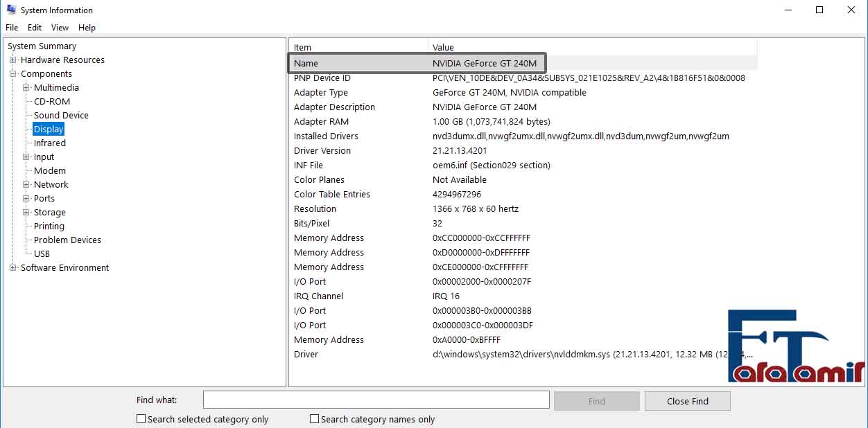
Task: Expand the Network node
Action: tap(26, 185)
